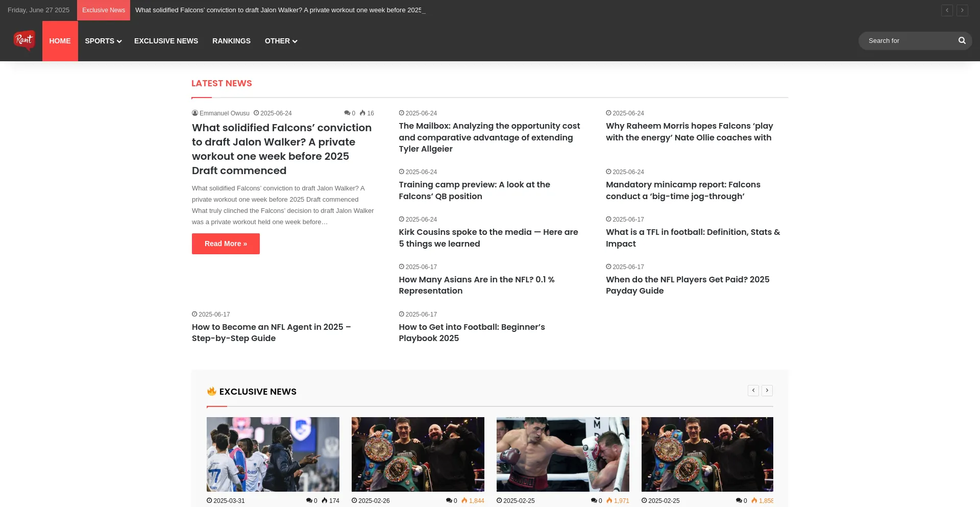Click the Read More button
The image size is (980, 507).
[x=226, y=244]
